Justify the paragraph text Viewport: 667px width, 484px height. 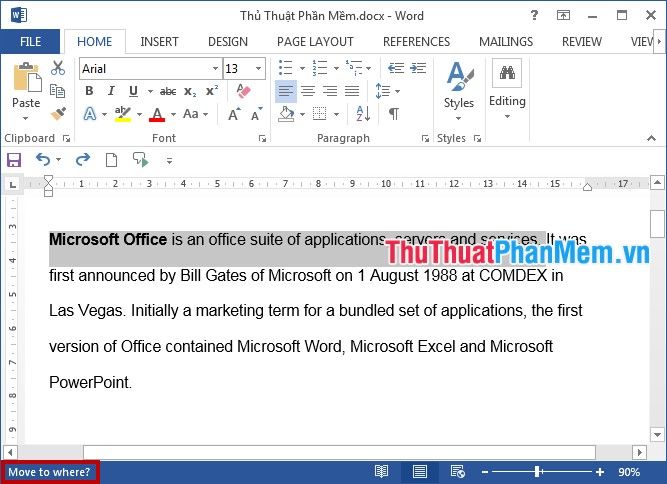[x=352, y=91]
